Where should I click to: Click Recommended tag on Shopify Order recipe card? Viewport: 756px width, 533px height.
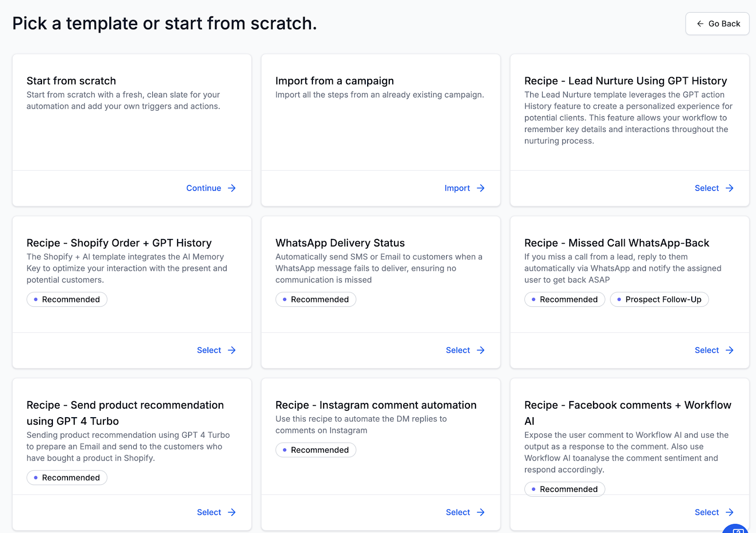coord(67,299)
